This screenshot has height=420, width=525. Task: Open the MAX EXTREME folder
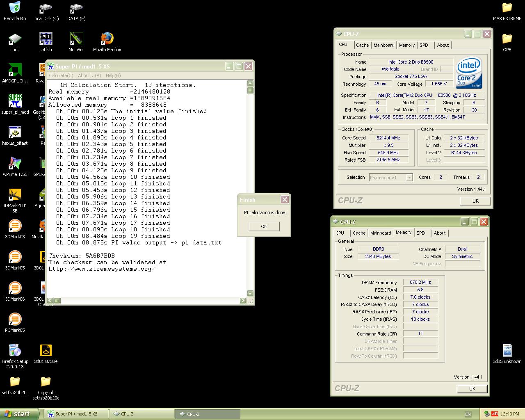coord(507,11)
